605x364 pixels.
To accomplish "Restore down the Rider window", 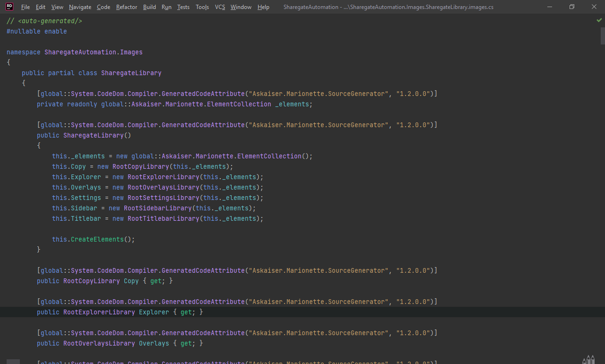I will point(571,7).
